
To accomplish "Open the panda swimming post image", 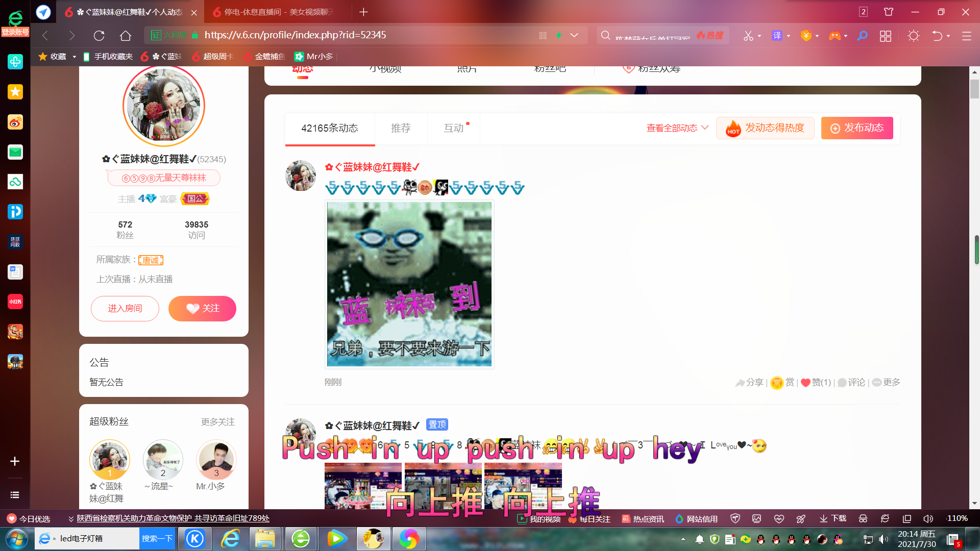I will pyautogui.click(x=409, y=284).
